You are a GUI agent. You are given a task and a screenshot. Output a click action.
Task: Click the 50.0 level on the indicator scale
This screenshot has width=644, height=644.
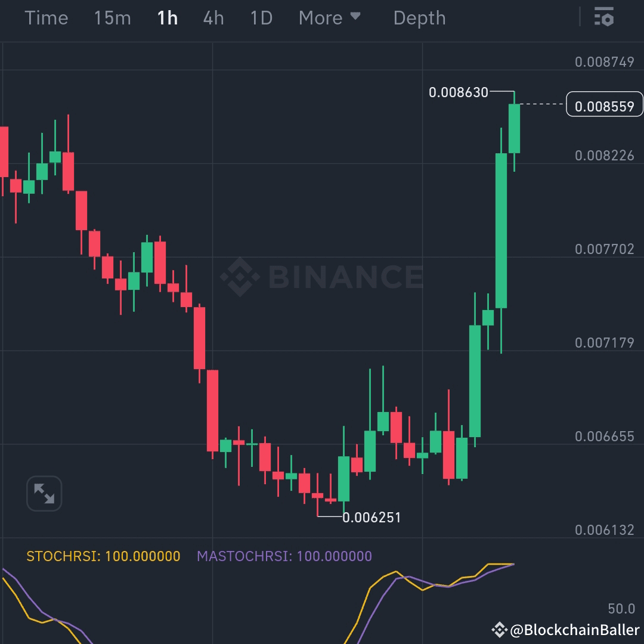coord(620,609)
